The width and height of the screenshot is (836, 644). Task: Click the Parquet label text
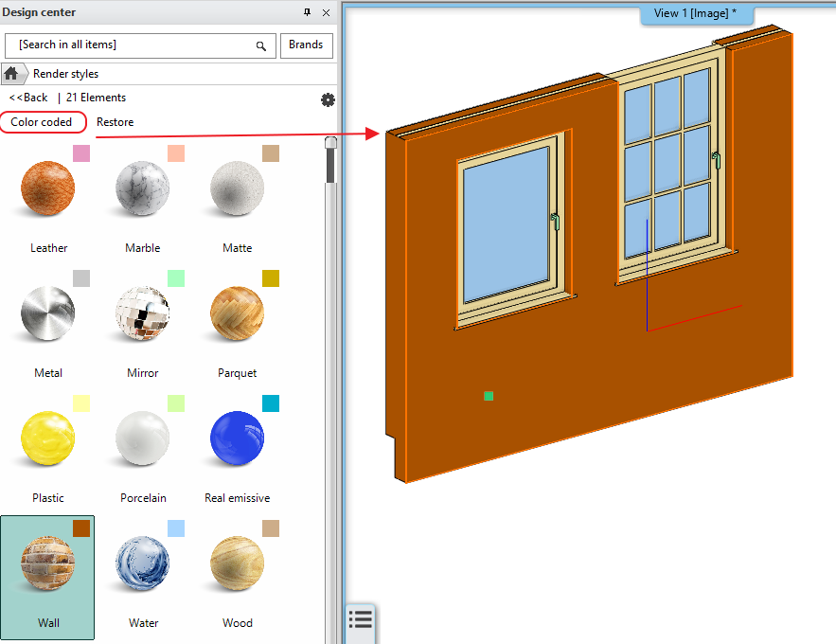pyautogui.click(x=238, y=373)
